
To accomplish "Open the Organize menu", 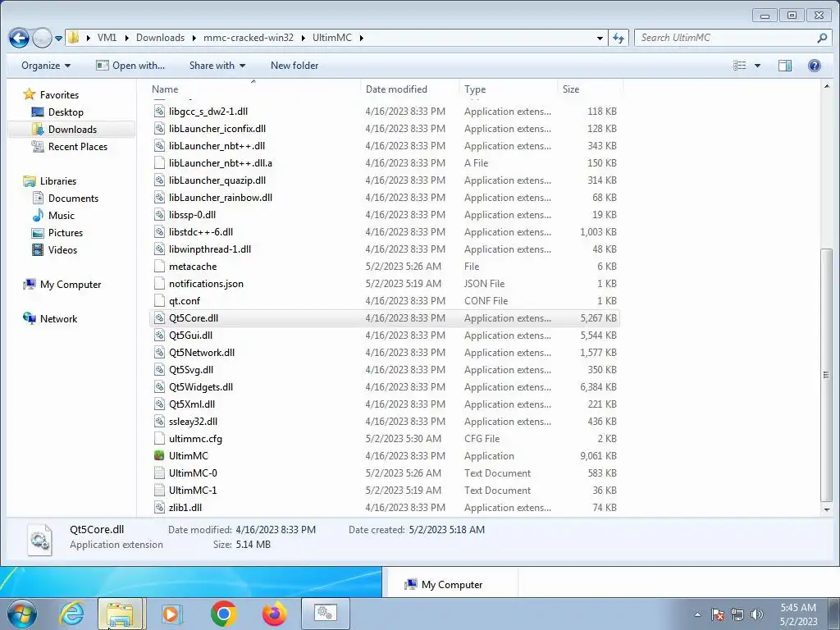I will pos(46,66).
